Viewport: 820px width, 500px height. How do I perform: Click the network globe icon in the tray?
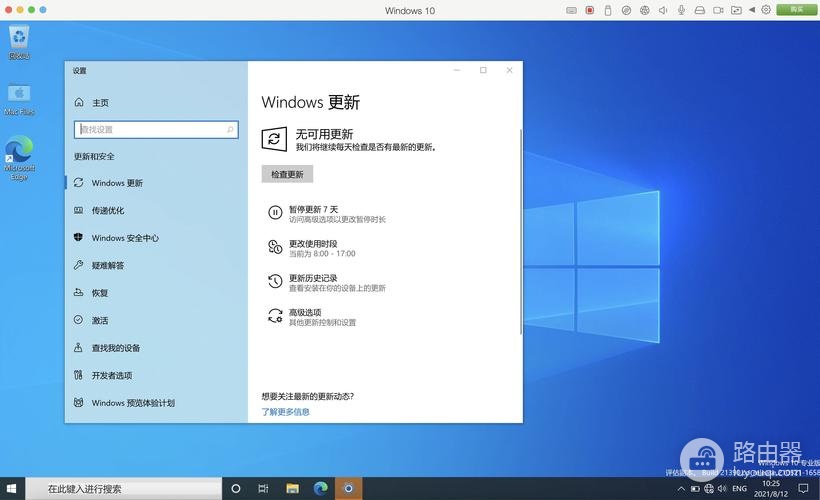coord(709,488)
